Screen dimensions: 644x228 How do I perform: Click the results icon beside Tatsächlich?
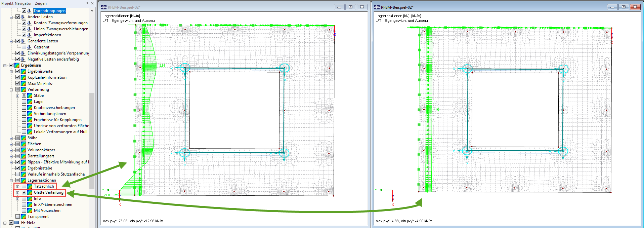click(30, 186)
